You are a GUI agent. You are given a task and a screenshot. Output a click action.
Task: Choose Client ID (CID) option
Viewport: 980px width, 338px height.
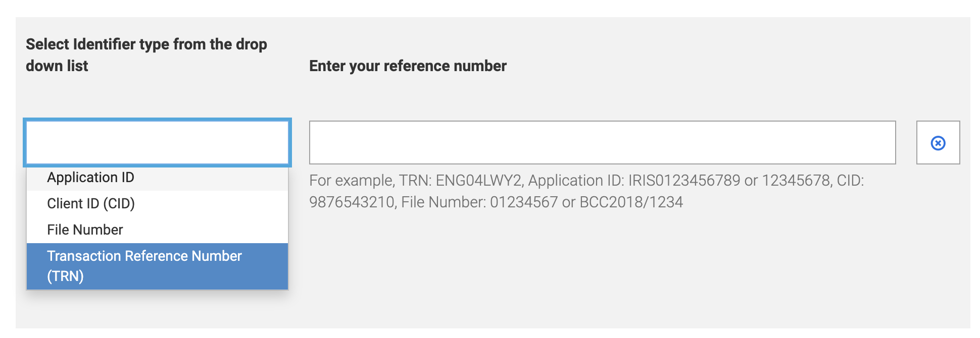point(91,204)
